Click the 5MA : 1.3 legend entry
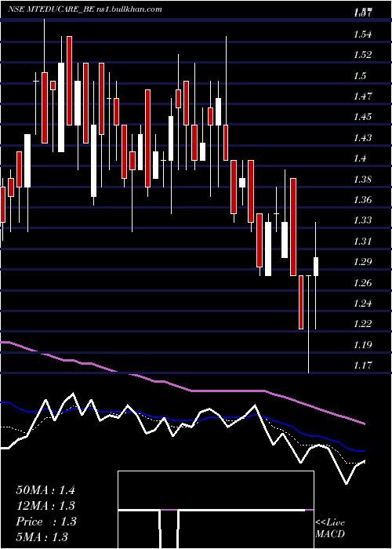Viewport: 392px width, 549px height. click(x=42, y=536)
